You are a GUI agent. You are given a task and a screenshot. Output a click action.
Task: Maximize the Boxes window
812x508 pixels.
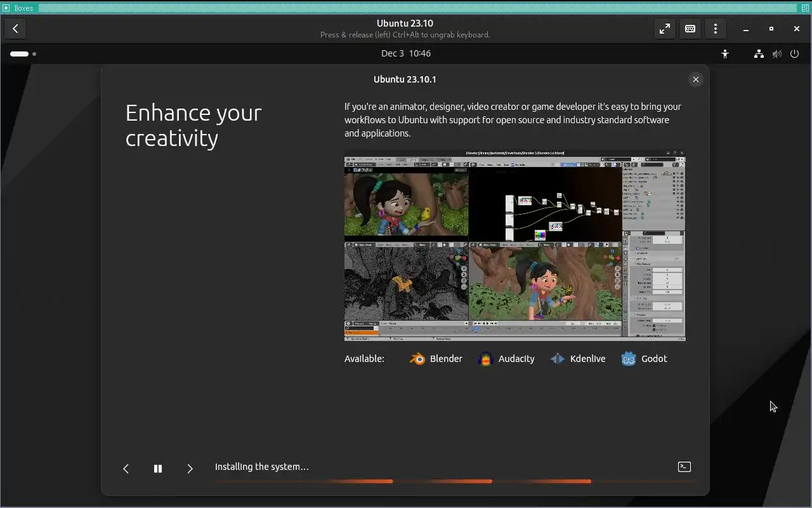[x=771, y=29]
